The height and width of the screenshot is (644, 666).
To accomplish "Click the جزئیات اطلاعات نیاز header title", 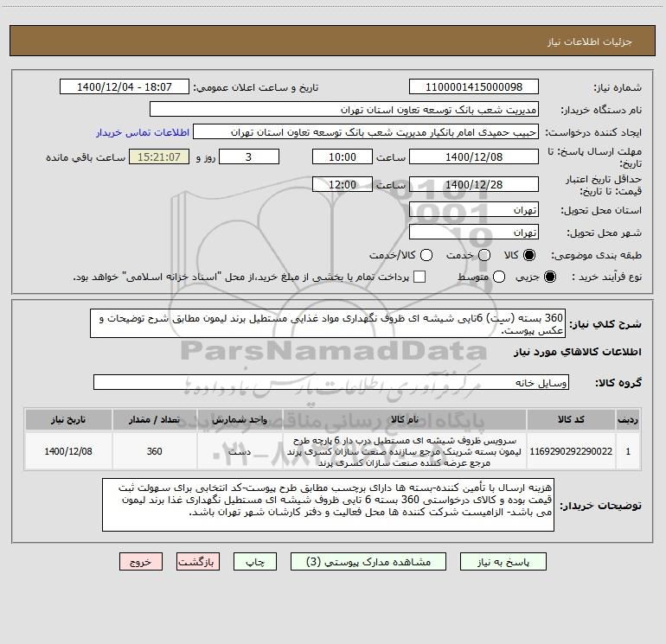I will pos(589,41).
